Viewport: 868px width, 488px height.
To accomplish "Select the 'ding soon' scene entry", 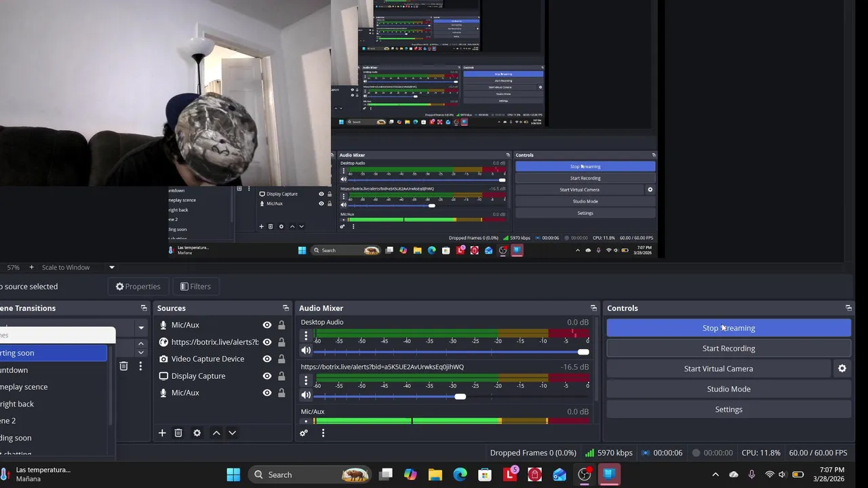I will 54,438.
